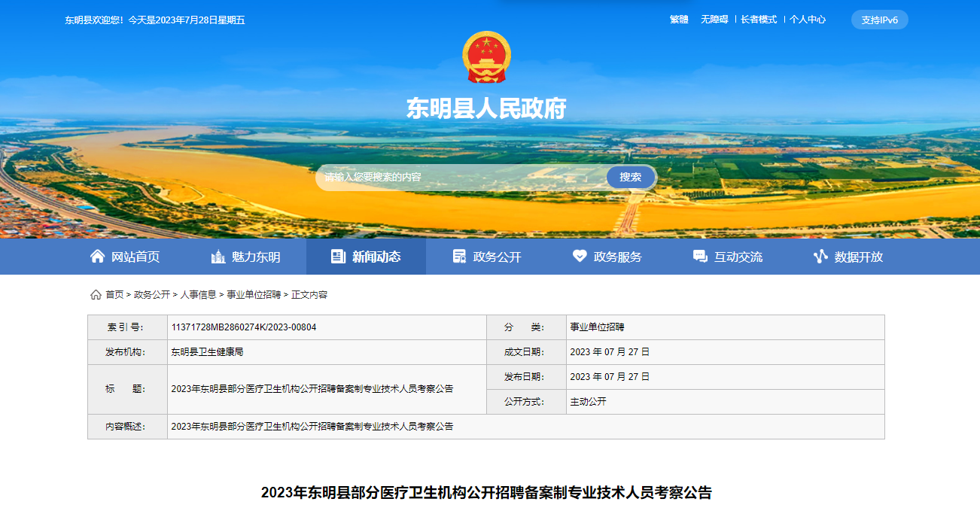The height and width of the screenshot is (529, 980).
Task: Go to 事业单位招聘 breadcrumb link
Action: (254, 295)
